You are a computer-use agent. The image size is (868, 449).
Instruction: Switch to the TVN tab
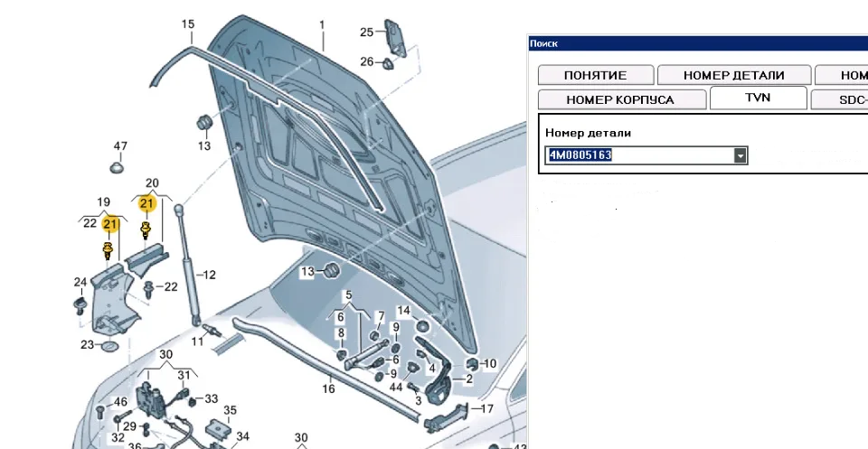759,98
